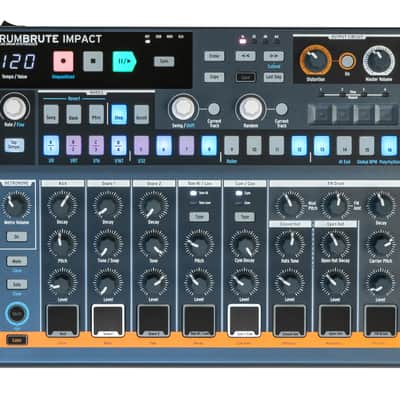Toggle step button 13
Viewport: 400px width, 400px height.
click(x=322, y=145)
